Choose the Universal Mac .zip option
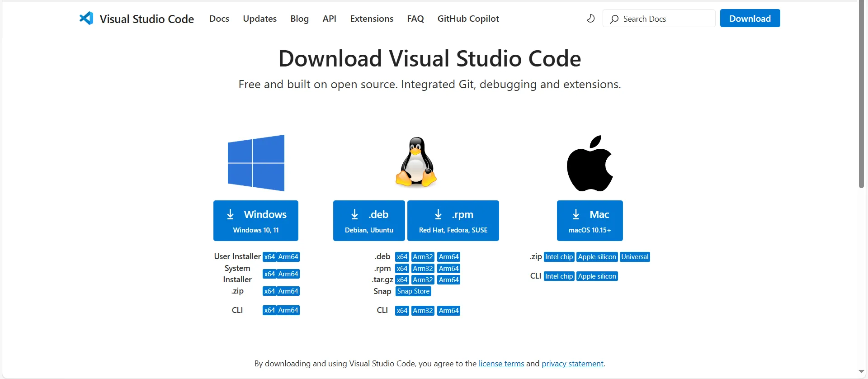The image size is (868, 379). [635, 257]
